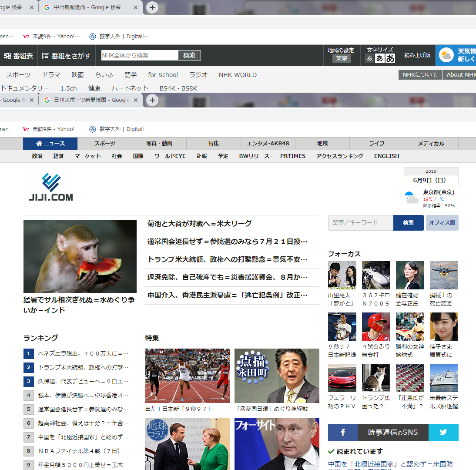This screenshot has height=470, width=476.
Task: Open focus thumbnail 山里亮太「夢かと」
Action: [x=342, y=275]
